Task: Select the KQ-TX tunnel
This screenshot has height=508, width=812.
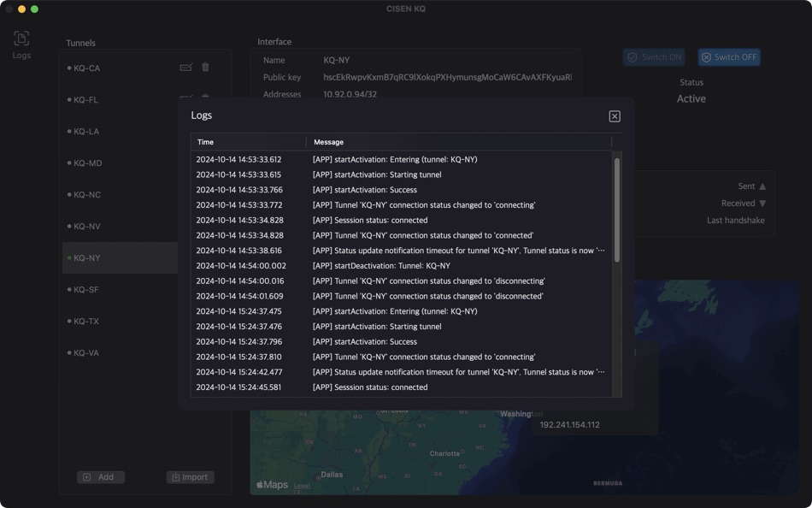Action: 121,321
